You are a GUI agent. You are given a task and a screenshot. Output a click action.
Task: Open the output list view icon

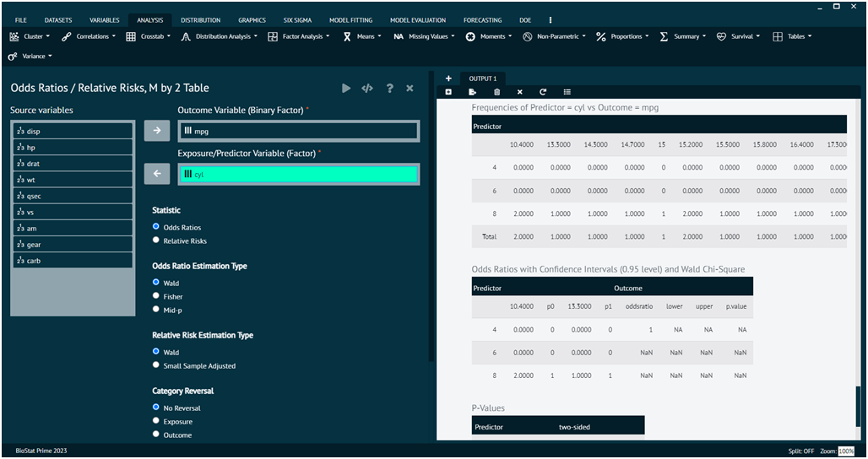pyautogui.click(x=567, y=92)
